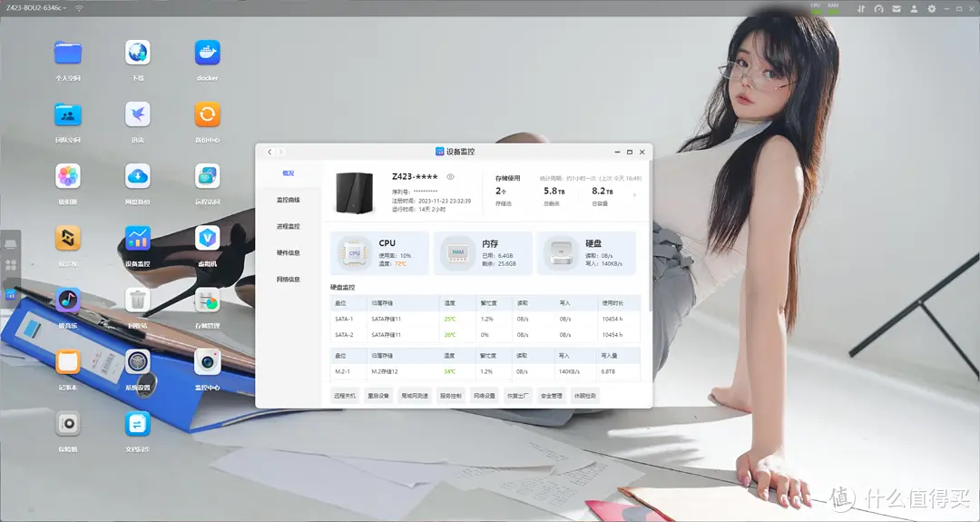Open the 监控中心 camera app

coord(207,363)
